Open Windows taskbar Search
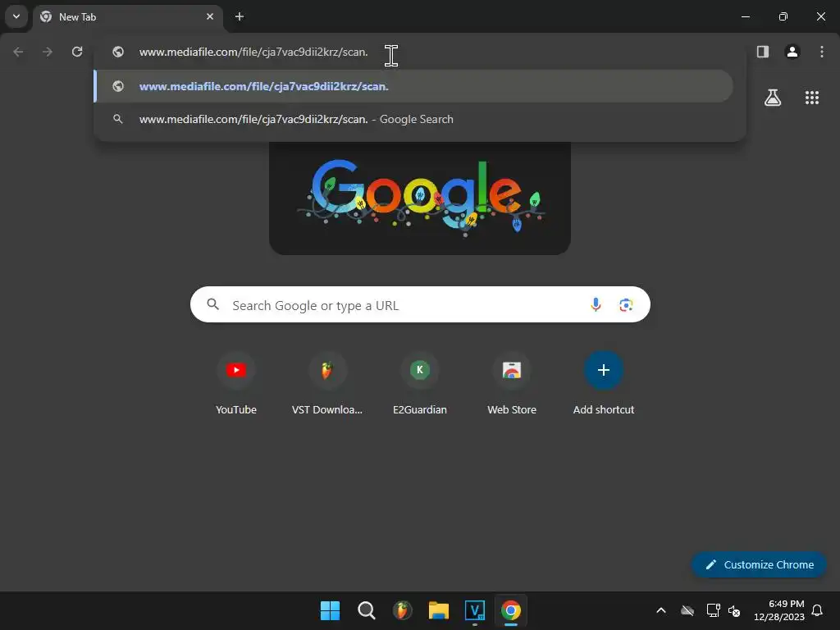840x630 pixels. pos(367,610)
